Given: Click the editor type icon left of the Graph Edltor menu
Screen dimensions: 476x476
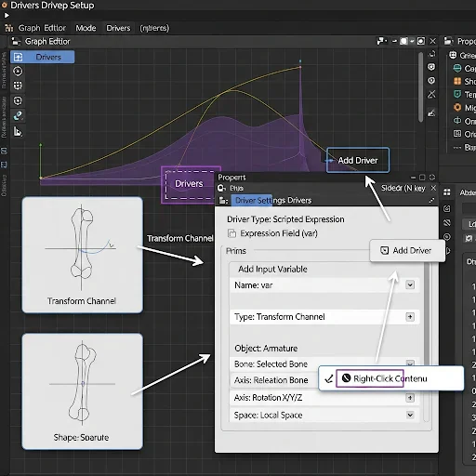Looking at the screenshot, I should point(9,28).
